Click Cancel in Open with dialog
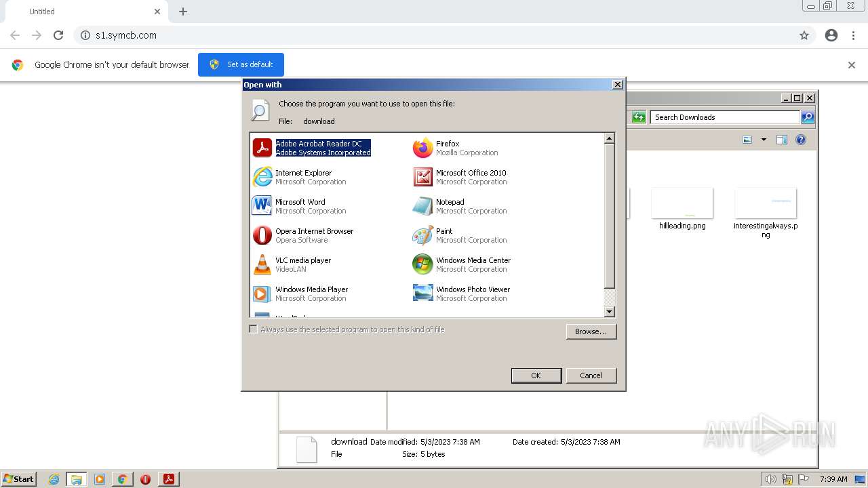 point(591,375)
